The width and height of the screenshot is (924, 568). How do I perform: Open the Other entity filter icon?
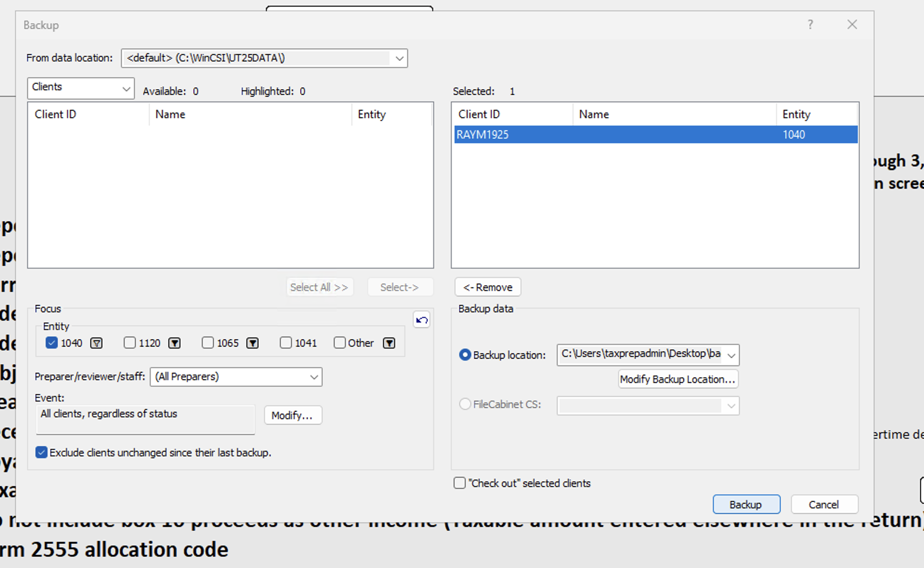(389, 343)
